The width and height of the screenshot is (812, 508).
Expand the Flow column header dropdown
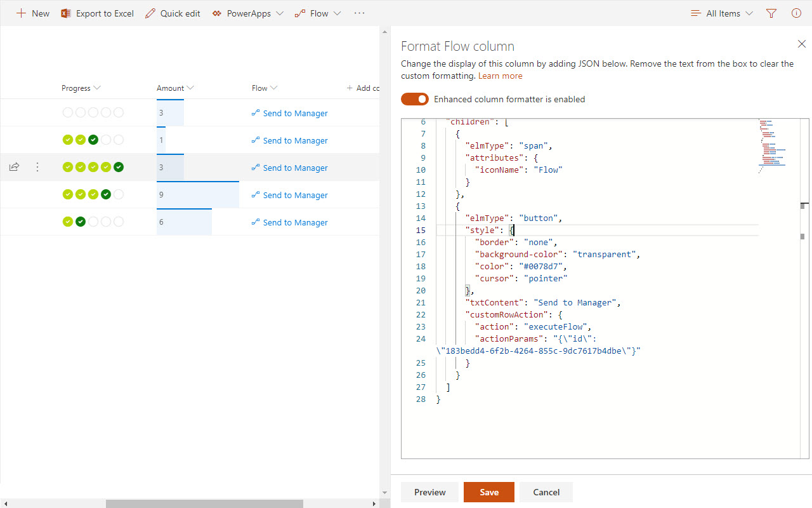click(x=274, y=88)
